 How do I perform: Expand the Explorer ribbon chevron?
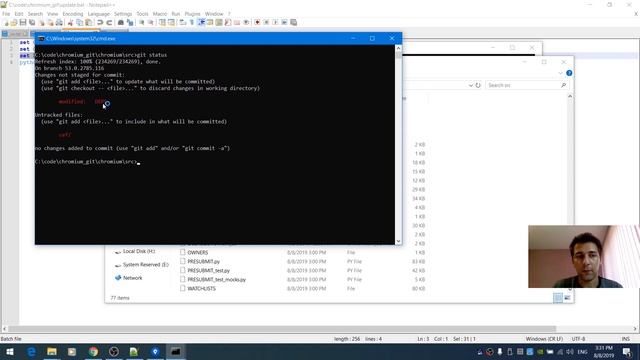pyautogui.click(x=560, y=73)
